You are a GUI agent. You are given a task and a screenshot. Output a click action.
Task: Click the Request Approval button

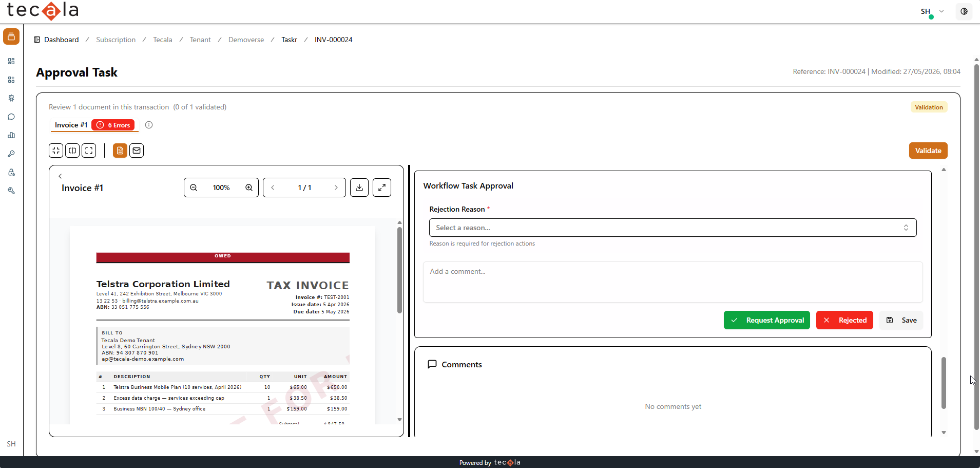point(767,320)
